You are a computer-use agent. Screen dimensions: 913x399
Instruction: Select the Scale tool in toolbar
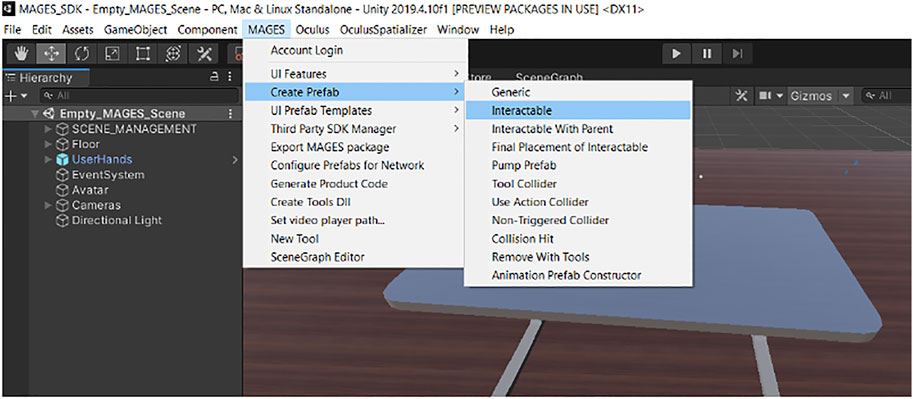(x=112, y=54)
